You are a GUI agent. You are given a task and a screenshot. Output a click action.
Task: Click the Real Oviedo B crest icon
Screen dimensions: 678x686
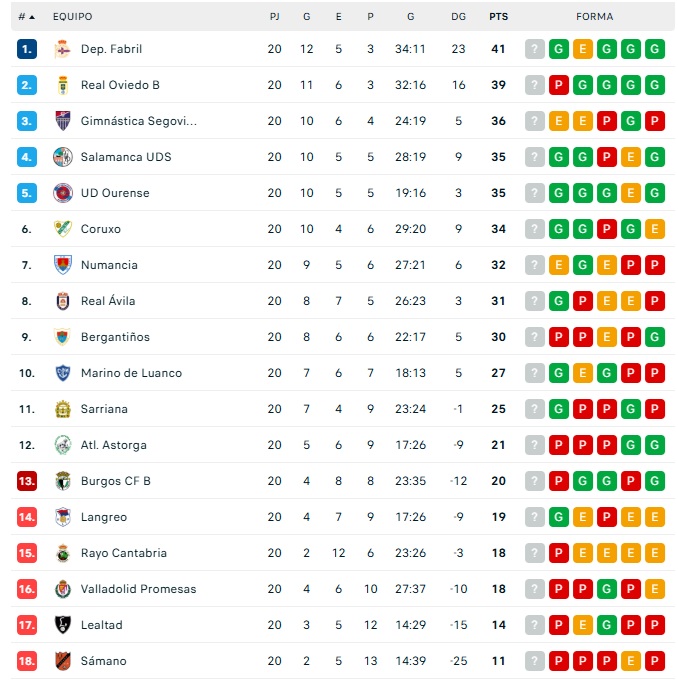63,85
